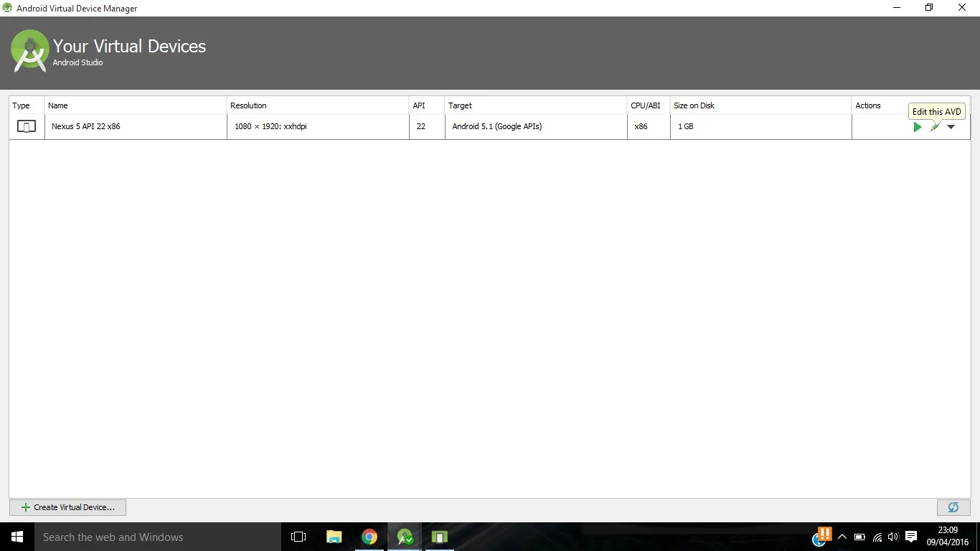Open File Explorer from the taskbar
Image resolution: width=980 pixels, height=551 pixels.
334,537
